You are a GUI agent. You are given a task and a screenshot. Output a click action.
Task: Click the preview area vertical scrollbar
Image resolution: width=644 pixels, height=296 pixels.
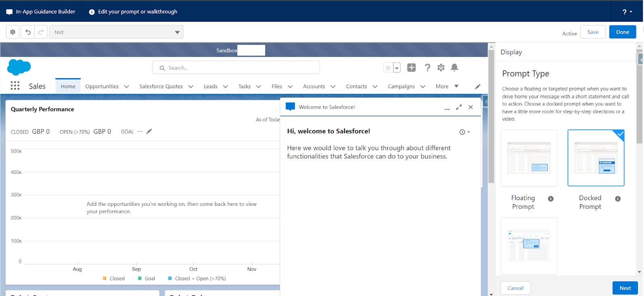491,117
